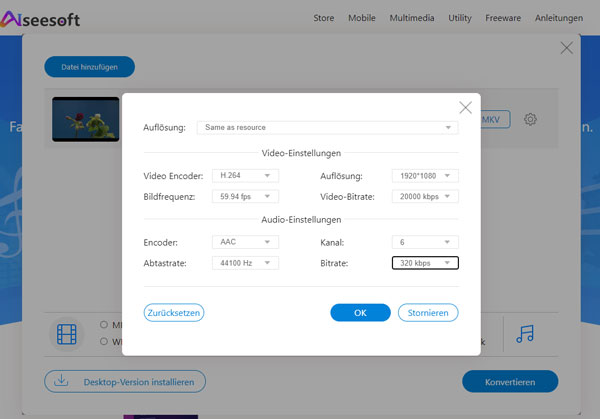Viewport: 600px width, 419px height.
Task: Open the Abtastrate 44100 Hz dropdown
Action: 246,263
